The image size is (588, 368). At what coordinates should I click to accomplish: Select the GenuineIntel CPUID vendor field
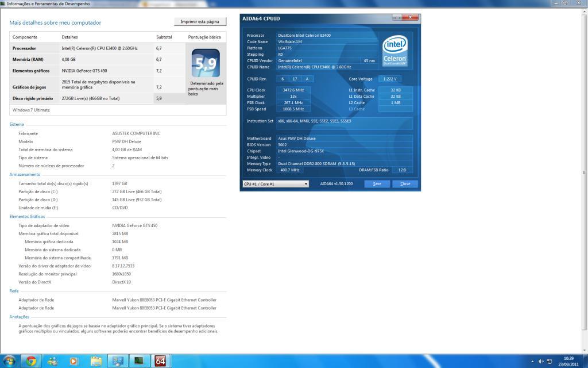[x=319, y=60]
